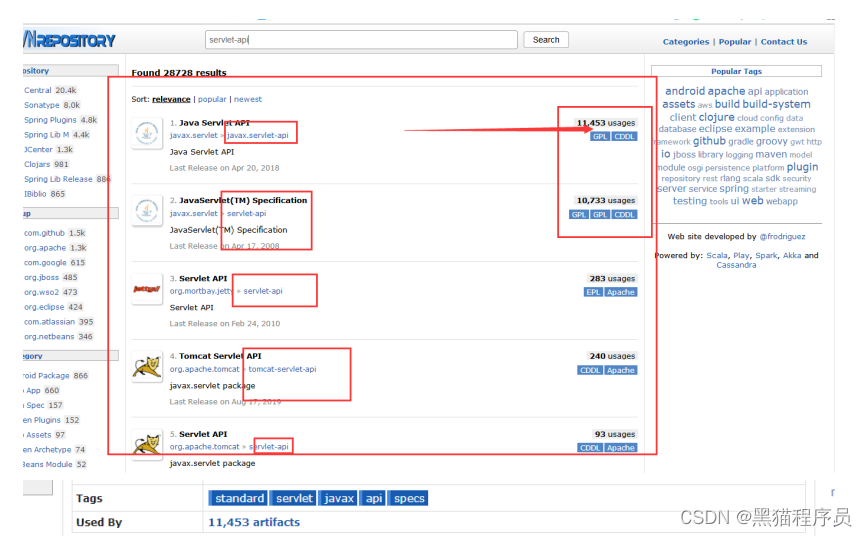Sort results by newest
Image resolution: width=867 pixels, height=536 pixels.
pyautogui.click(x=248, y=99)
